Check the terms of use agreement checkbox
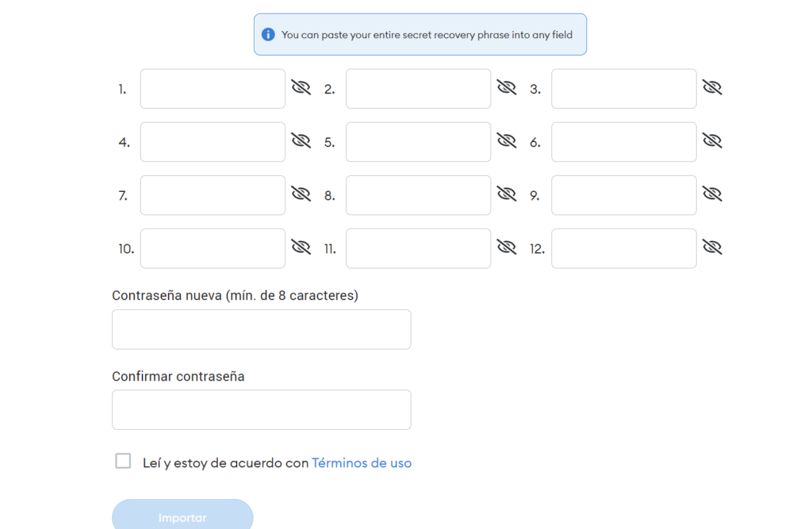 pos(123,461)
